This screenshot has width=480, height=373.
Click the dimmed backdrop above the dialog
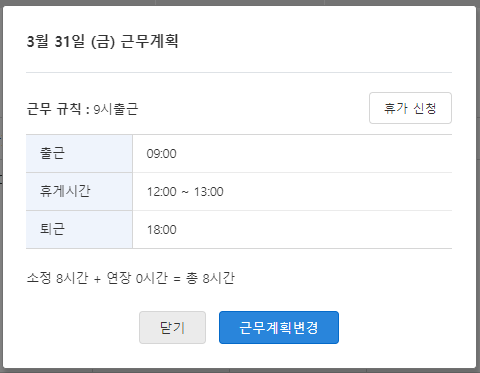click(240, 2)
